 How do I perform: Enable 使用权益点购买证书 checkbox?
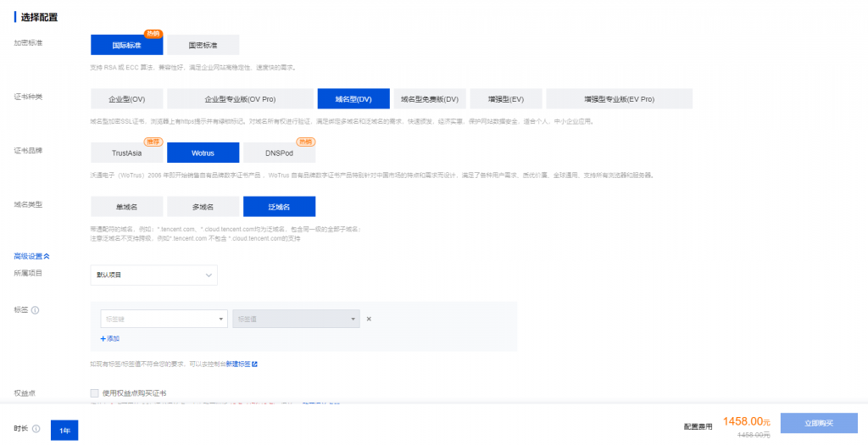click(x=95, y=393)
